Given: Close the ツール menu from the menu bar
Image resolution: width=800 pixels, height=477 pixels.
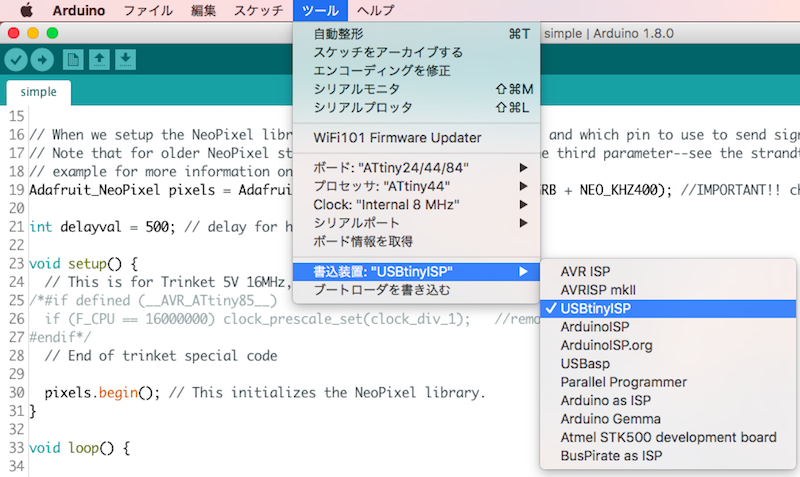Looking at the screenshot, I should (x=320, y=10).
